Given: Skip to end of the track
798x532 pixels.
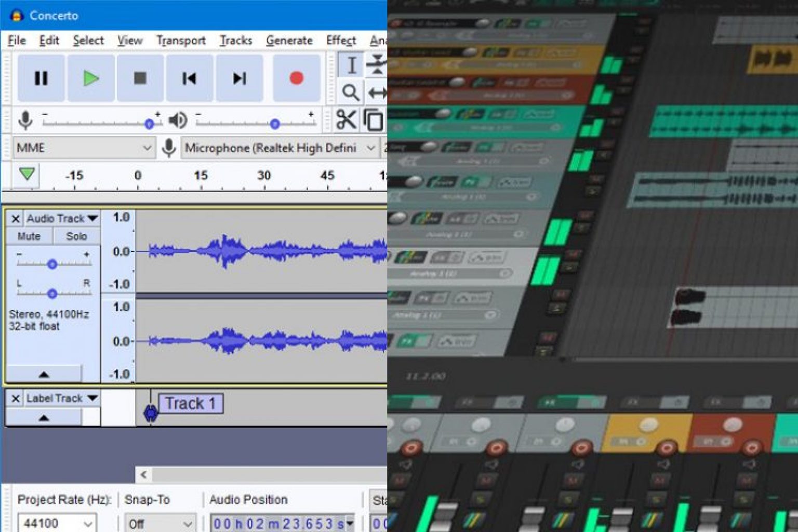Looking at the screenshot, I should [239, 78].
